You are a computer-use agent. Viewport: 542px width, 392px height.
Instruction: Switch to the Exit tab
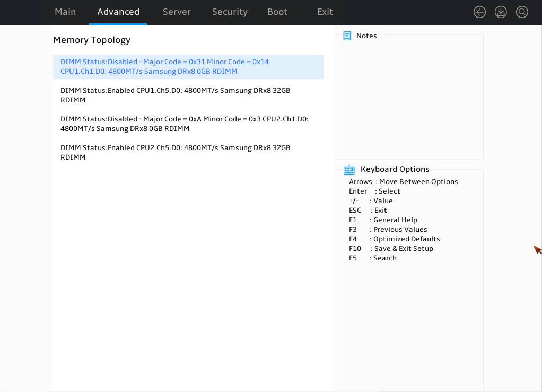coord(325,12)
